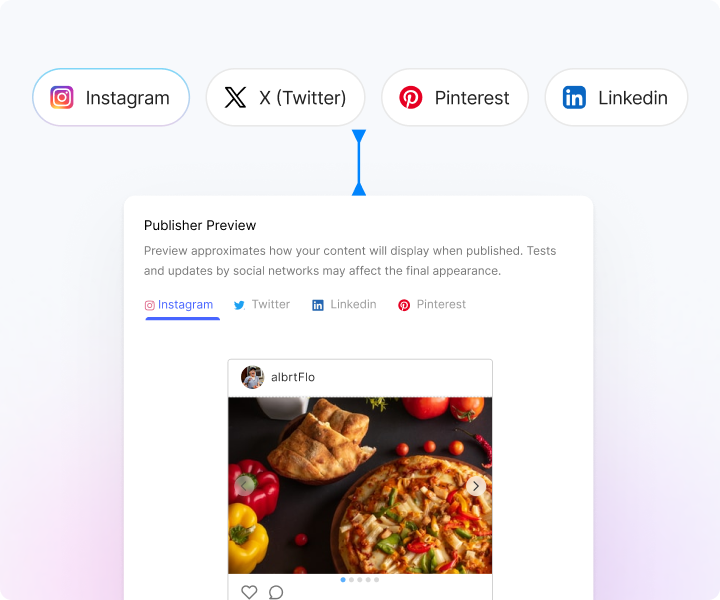Screen dimensions: 720x600
Task: Open comments with the speech bubble icon
Action: coord(276,592)
